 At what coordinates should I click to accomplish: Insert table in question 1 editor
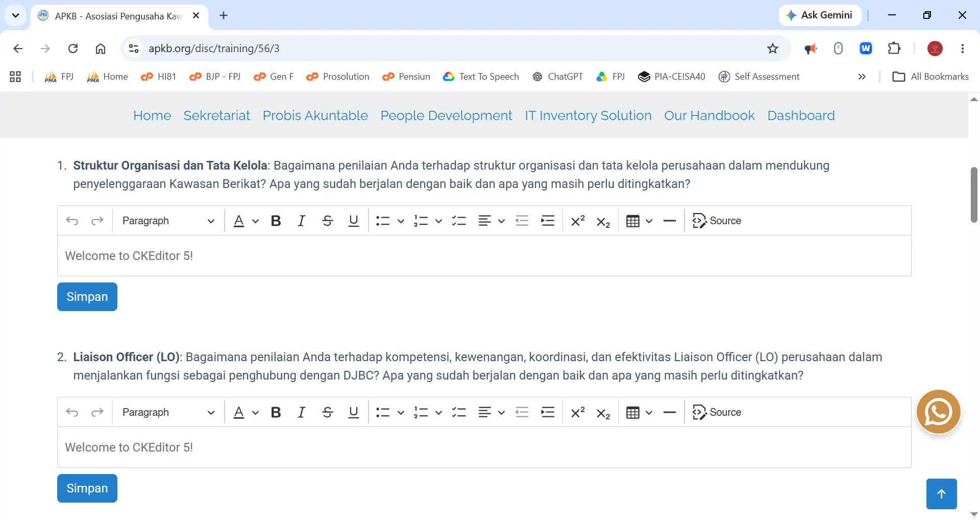coord(633,221)
